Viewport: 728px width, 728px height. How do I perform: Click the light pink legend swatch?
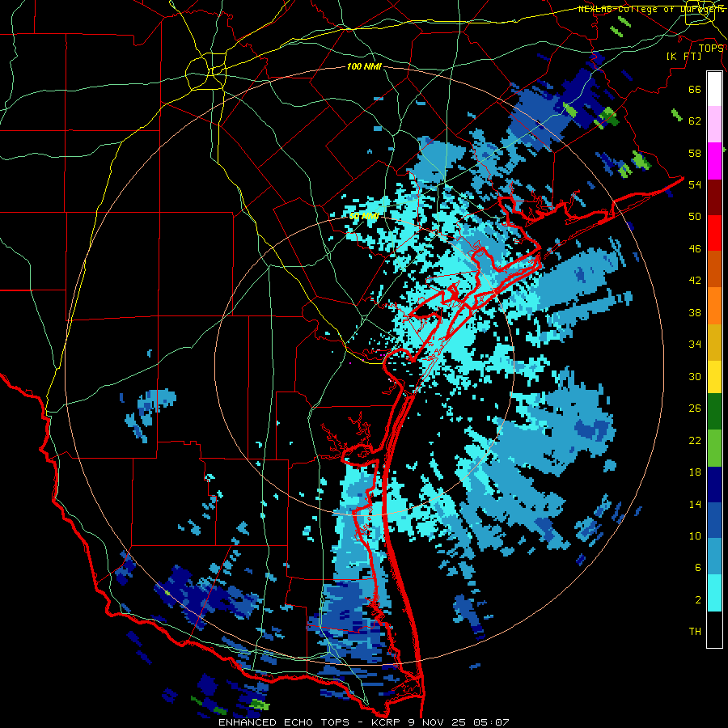point(714,125)
